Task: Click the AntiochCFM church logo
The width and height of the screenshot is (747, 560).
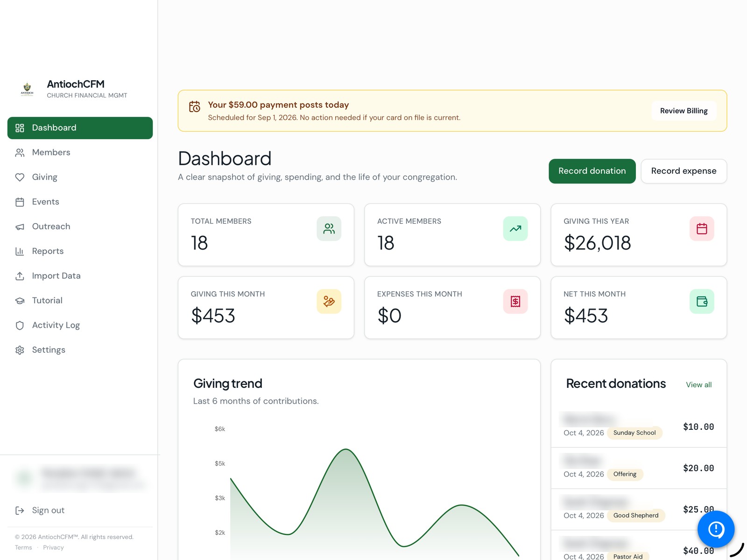Action: pyautogui.click(x=27, y=89)
